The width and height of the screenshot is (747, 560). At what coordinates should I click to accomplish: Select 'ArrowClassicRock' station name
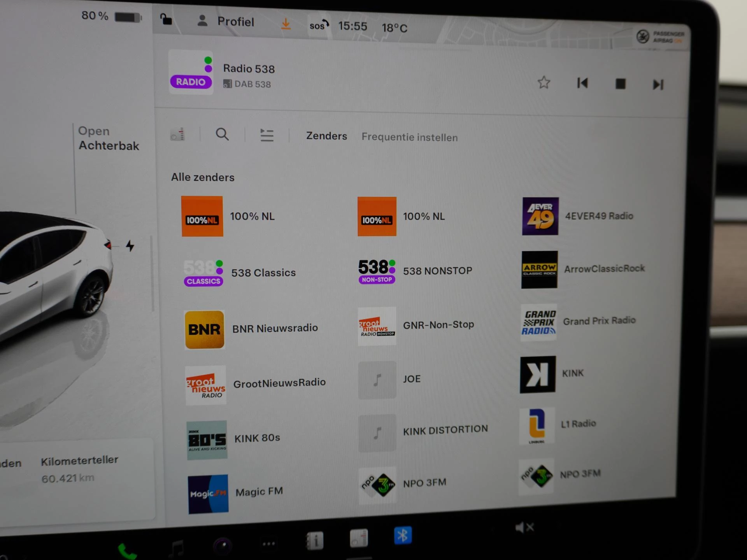coord(604,268)
